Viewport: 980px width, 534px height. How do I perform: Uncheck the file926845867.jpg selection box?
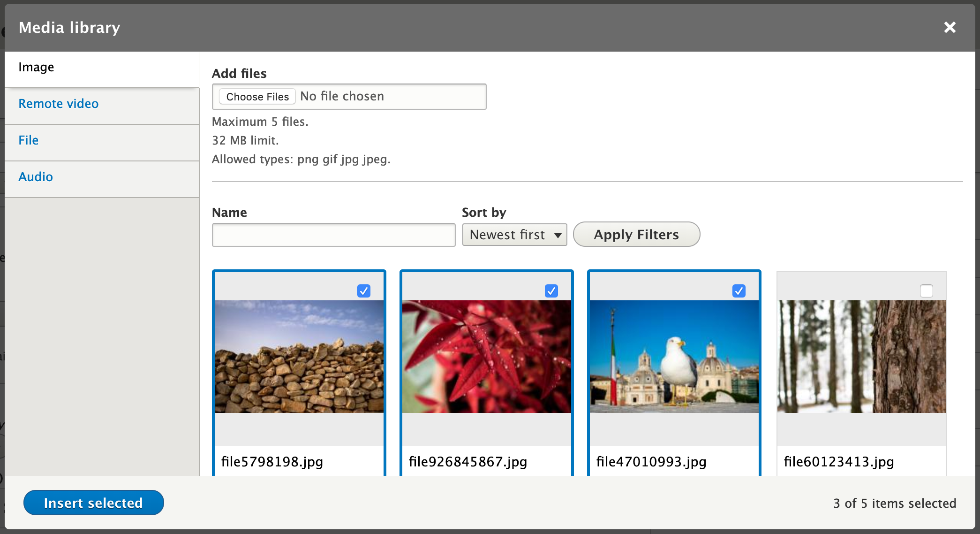[552, 291]
